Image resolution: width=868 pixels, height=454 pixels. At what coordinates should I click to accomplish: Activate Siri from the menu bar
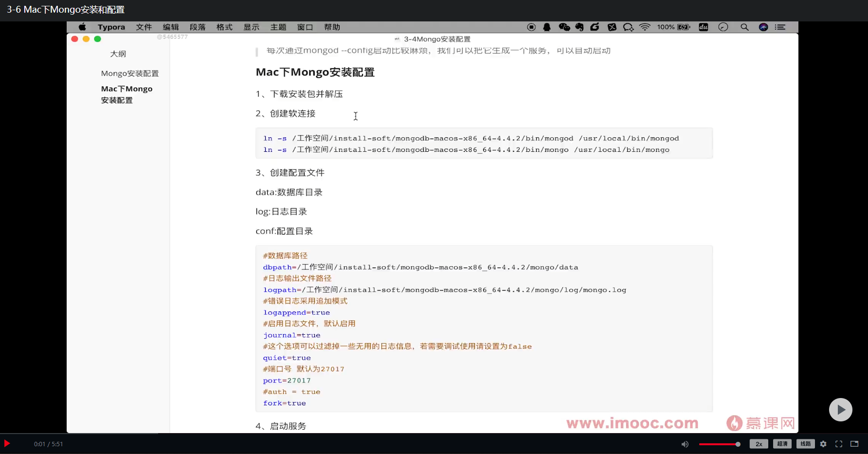tap(762, 27)
